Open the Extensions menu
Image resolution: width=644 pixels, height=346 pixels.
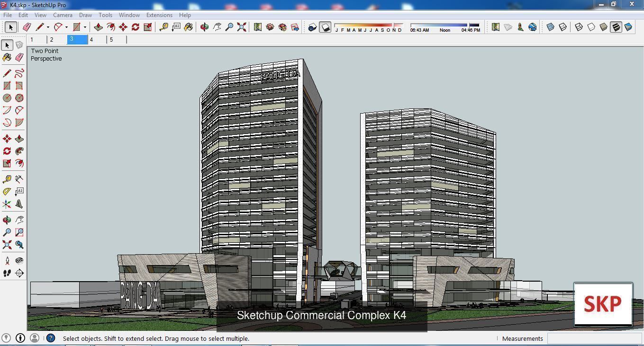pyautogui.click(x=159, y=15)
